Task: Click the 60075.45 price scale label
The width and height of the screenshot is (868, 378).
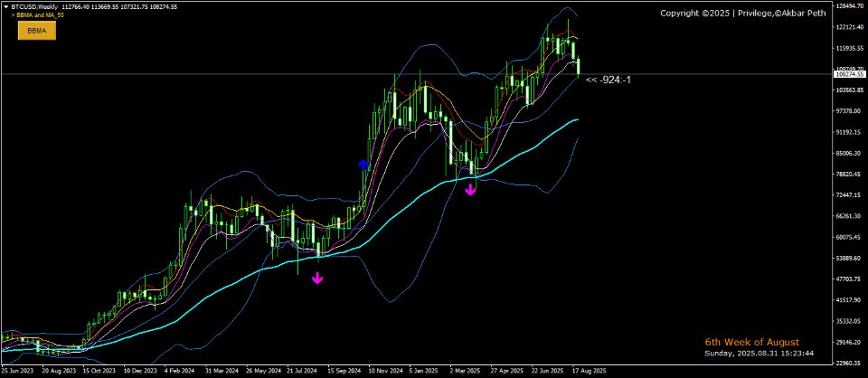Action: [x=848, y=237]
